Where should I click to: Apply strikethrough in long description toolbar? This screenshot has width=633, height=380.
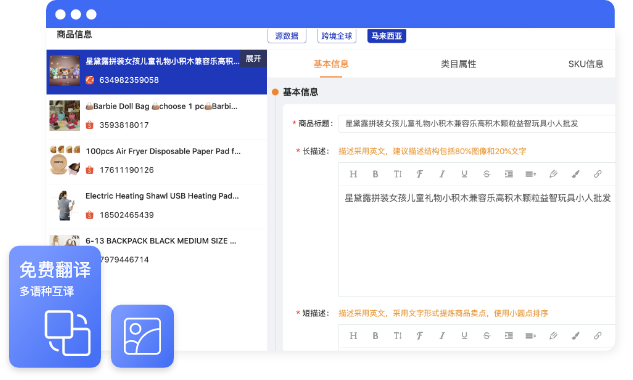[x=486, y=174]
